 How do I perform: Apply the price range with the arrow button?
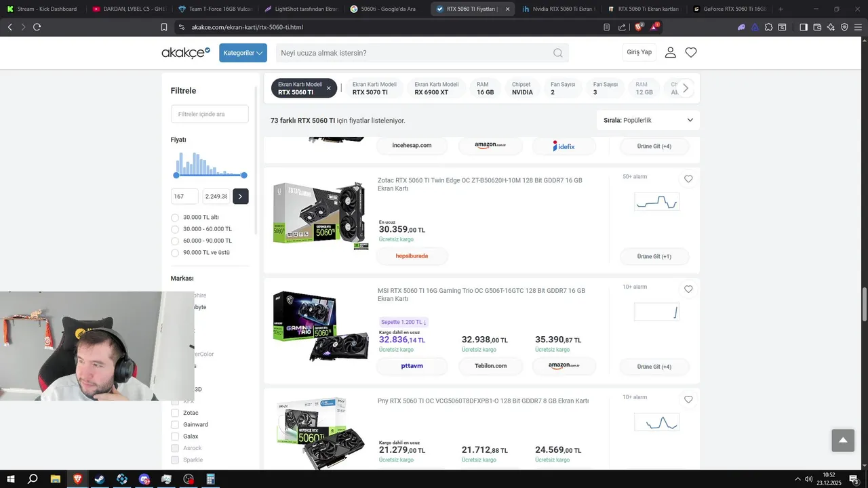tap(240, 197)
